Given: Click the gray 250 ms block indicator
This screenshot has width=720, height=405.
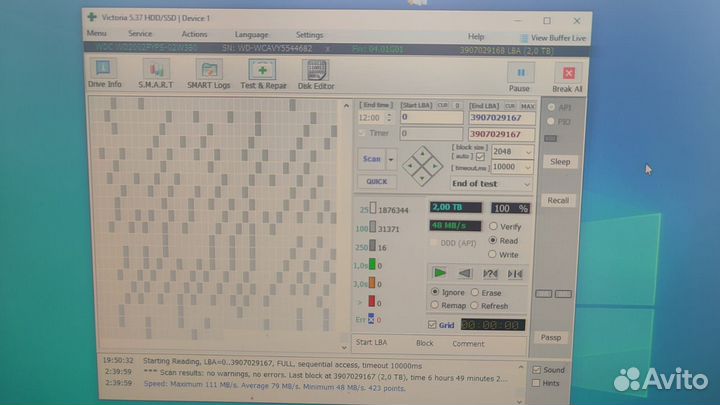Looking at the screenshot, I should (372, 246).
